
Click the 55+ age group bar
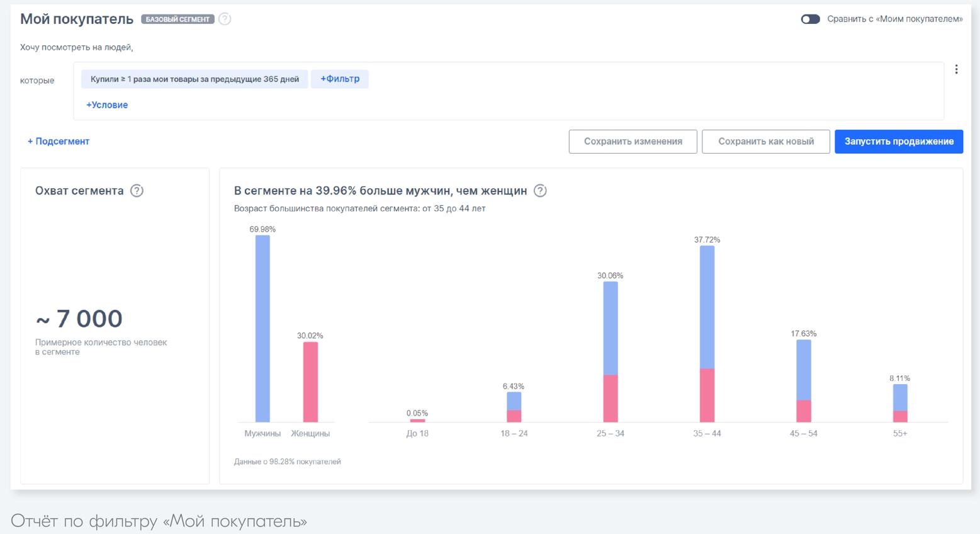click(x=900, y=402)
